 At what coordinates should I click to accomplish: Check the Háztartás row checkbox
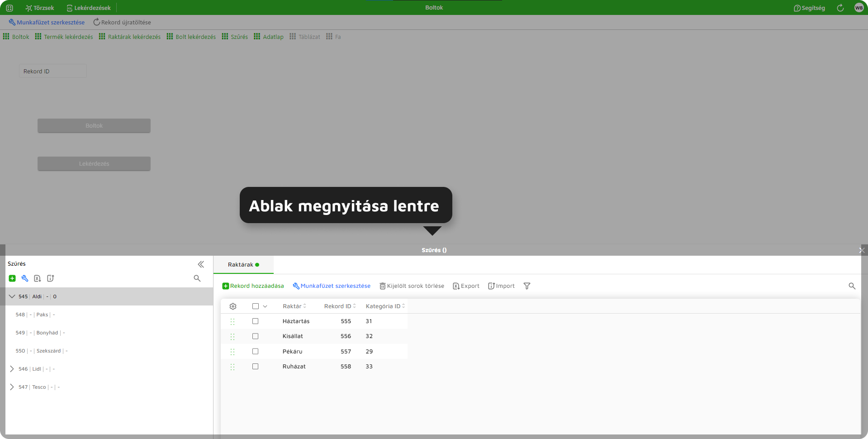(x=256, y=321)
